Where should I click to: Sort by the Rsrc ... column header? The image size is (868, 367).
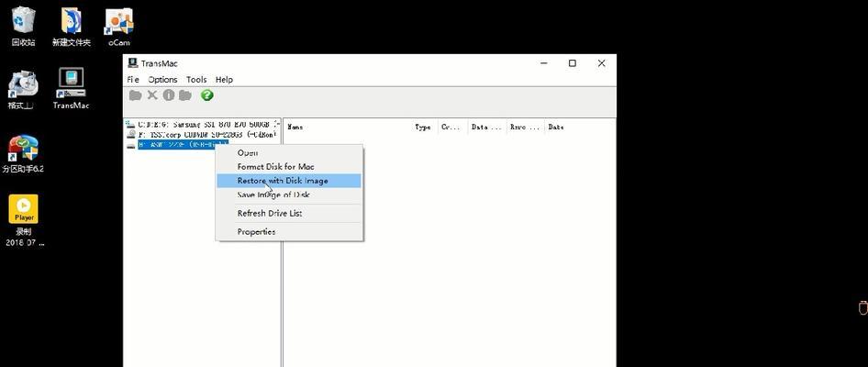(x=526, y=127)
